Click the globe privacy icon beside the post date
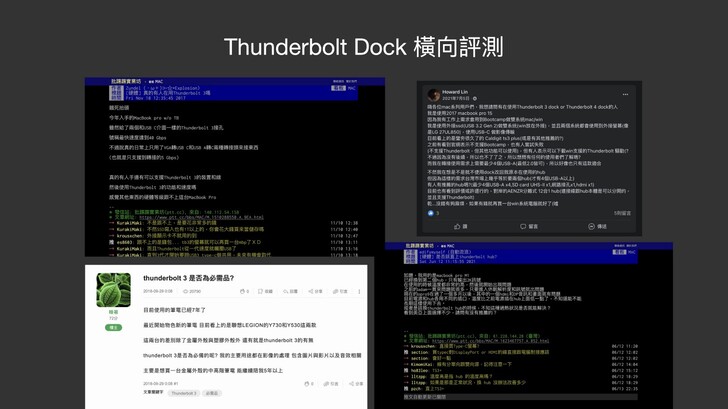The width and height of the screenshot is (728, 409). click(x=474, y=98)
